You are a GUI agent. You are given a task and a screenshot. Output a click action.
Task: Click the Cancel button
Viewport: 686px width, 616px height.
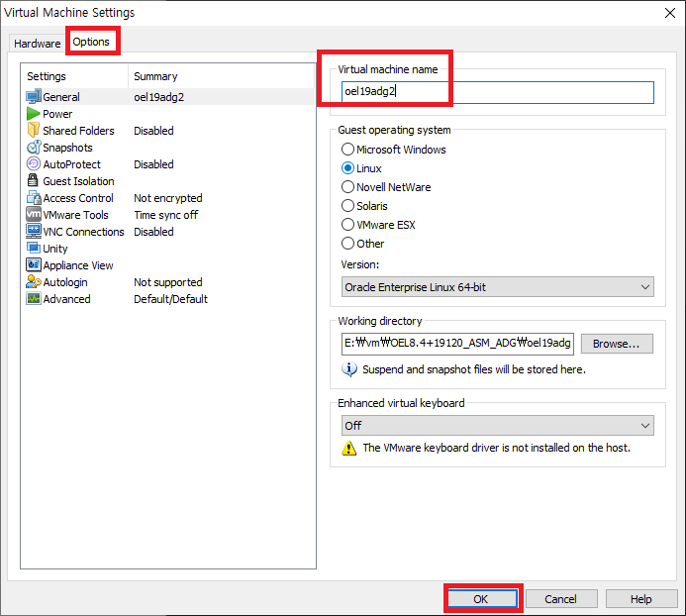click(x=561, y=599)
